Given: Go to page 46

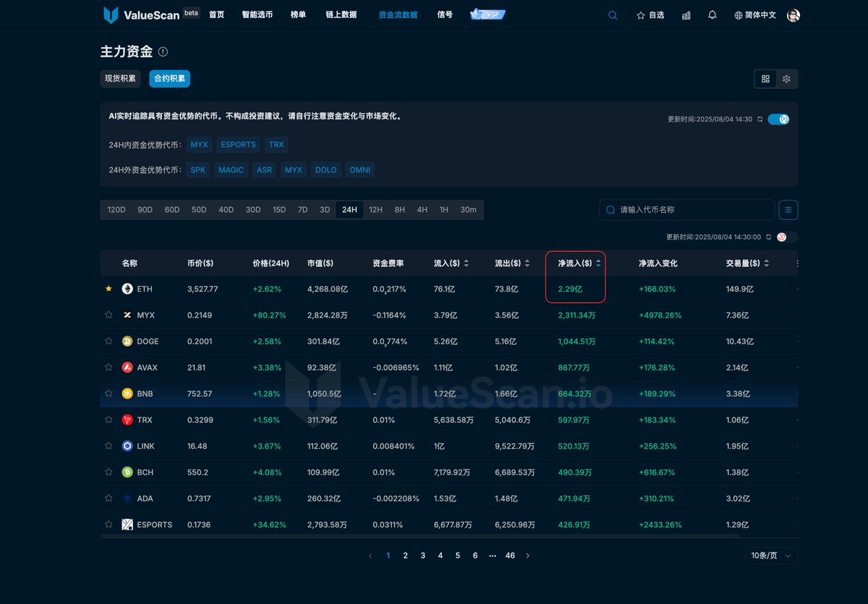Looking at the screenshot, I should [510, 556].
